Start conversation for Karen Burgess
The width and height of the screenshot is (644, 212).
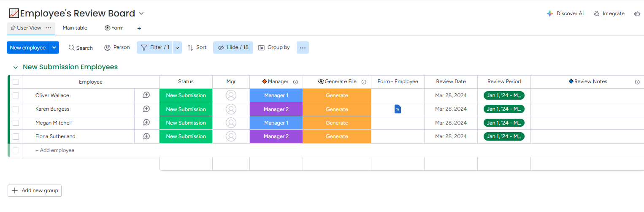pyautogui.click(x=146, y=109)
